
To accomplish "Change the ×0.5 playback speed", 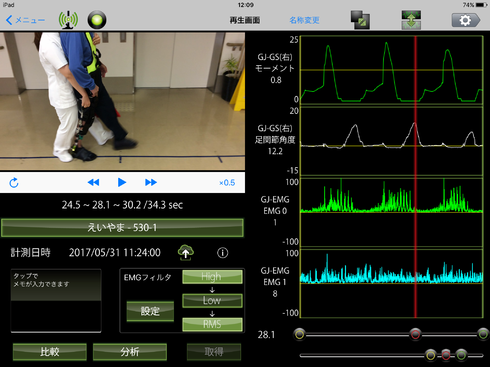I will tap(227, 183).
